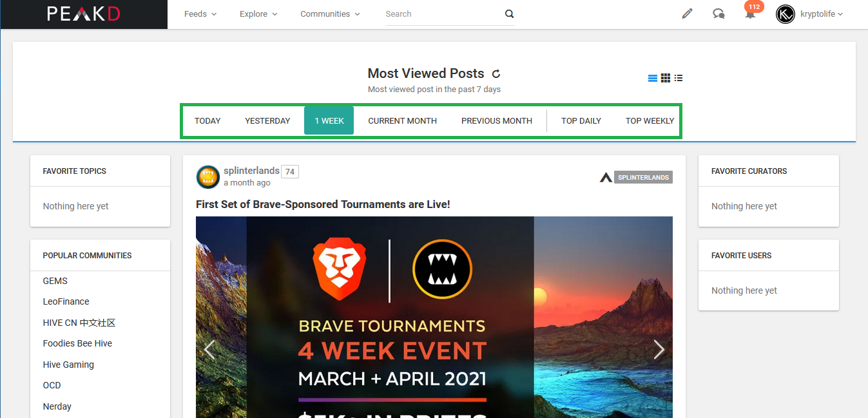Click the FAVORITE CURATORS heading
This screenshot has width=868, height=418.
click(x=749, y=171)
